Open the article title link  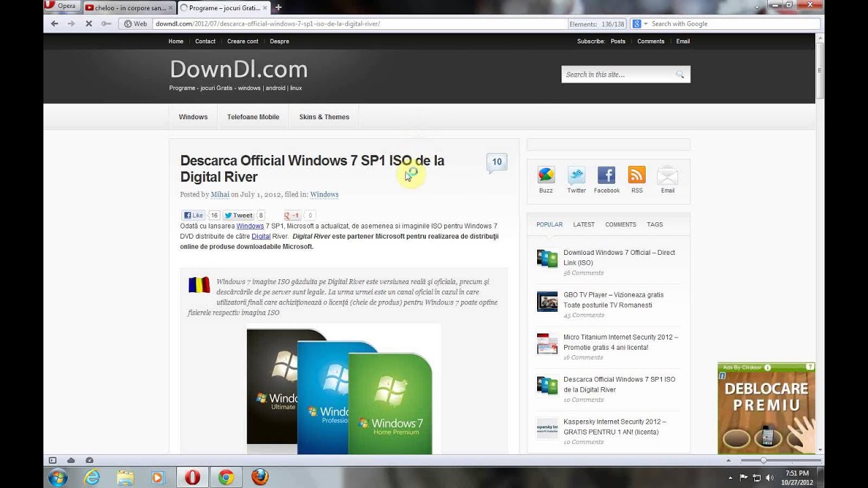coord(313,169)
